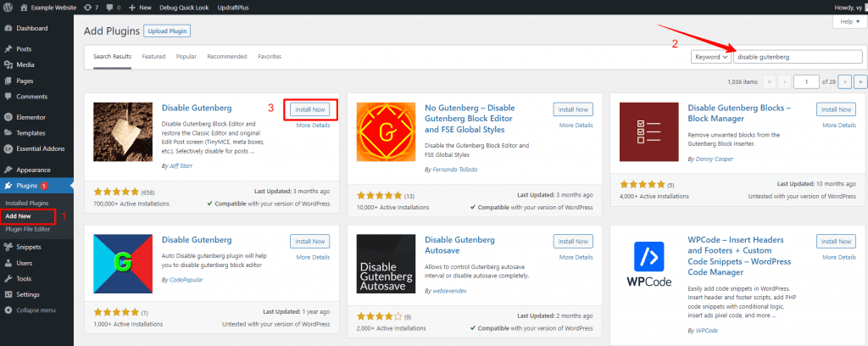The width and height of the screenshot is (868, 346).
Task: Open the Elementor sidebar item
Action: (31, 117)
